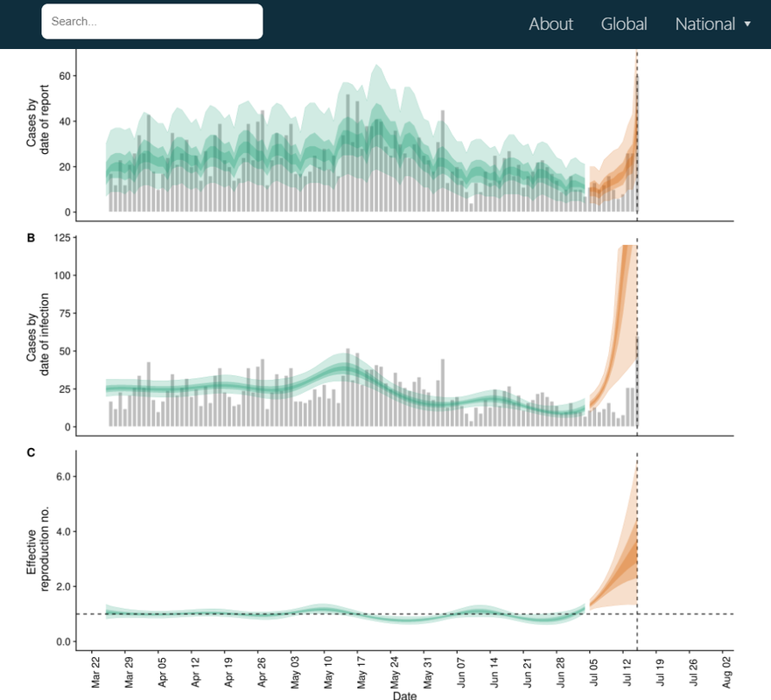771x700 pixels.
Task: Go to the Global page
Action: (623, 24)
